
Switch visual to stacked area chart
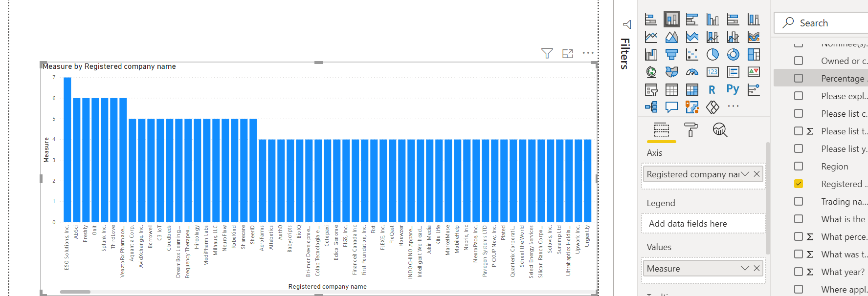click(692, 37)
